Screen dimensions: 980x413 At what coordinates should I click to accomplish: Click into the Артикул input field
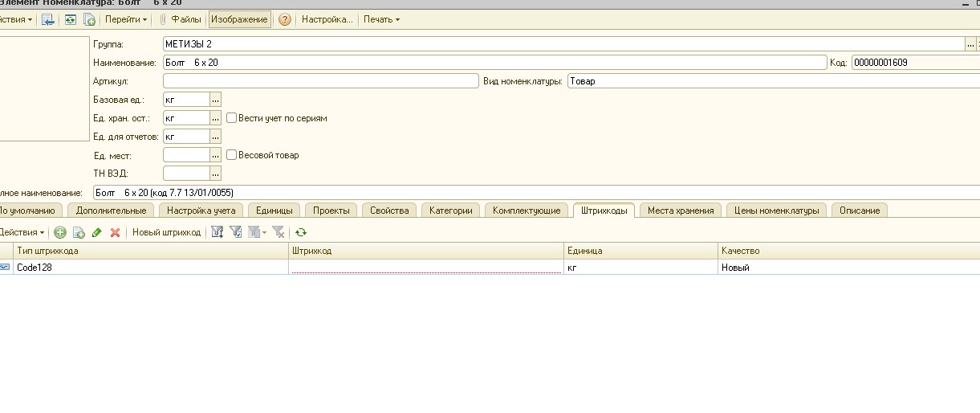pos(320,81)
